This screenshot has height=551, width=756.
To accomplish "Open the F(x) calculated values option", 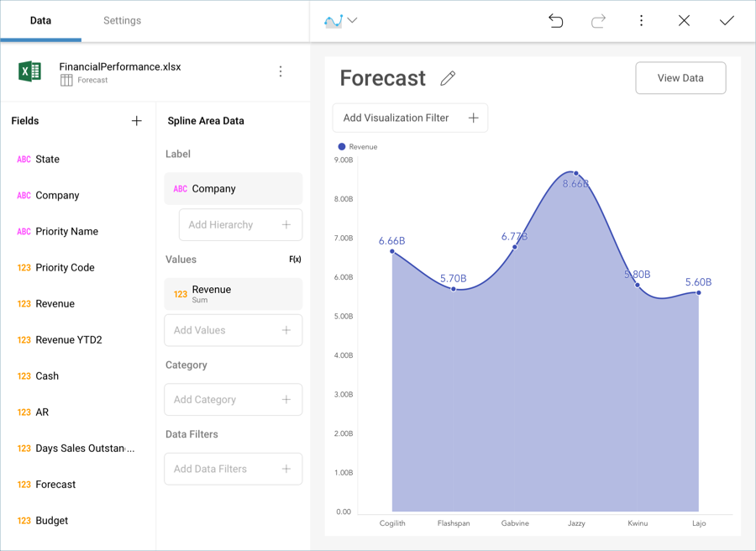I will click(295, 260).
